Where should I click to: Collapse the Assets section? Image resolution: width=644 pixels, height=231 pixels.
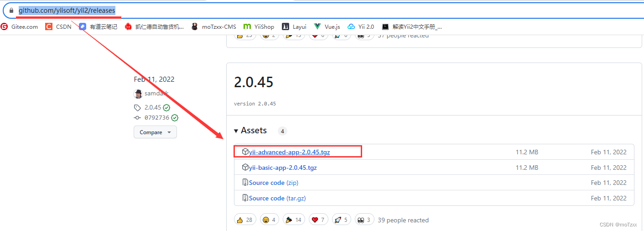pyautogui.click(x=250, y=131)
